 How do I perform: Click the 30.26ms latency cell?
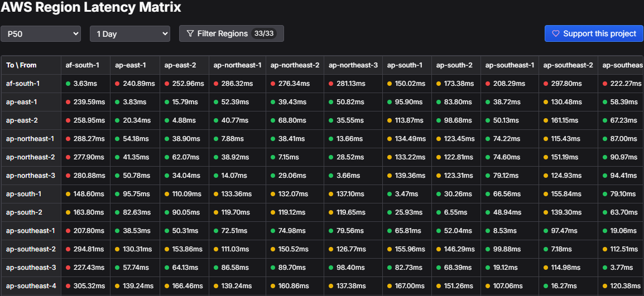456,194
